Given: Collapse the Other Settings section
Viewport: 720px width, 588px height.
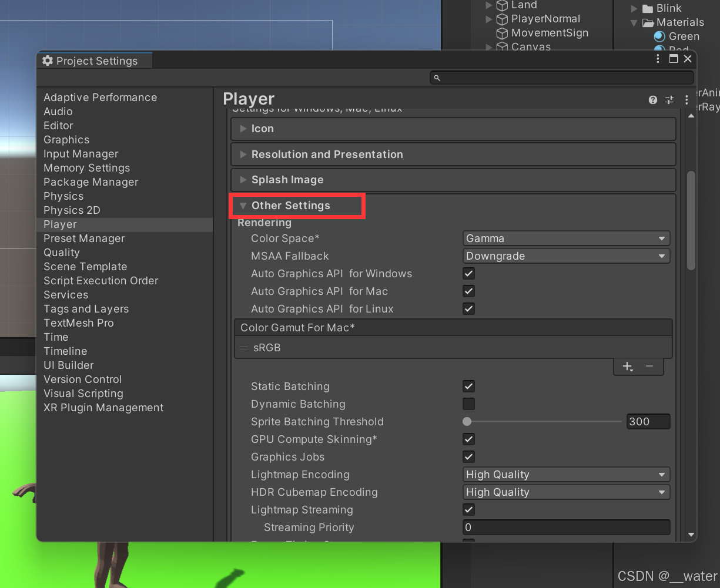Looking at the screenshot, I should [x=243, y=206].
